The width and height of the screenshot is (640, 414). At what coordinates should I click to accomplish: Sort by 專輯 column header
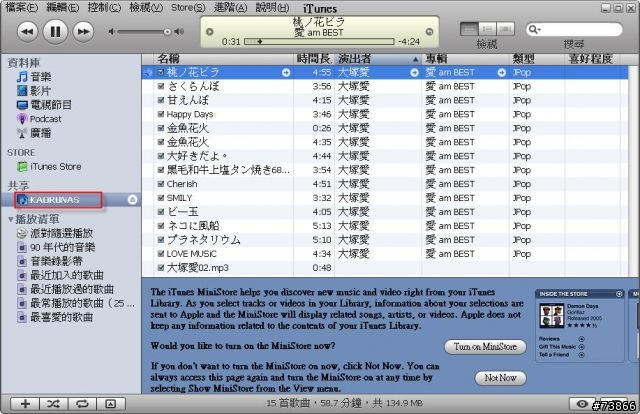coord(466,59)
